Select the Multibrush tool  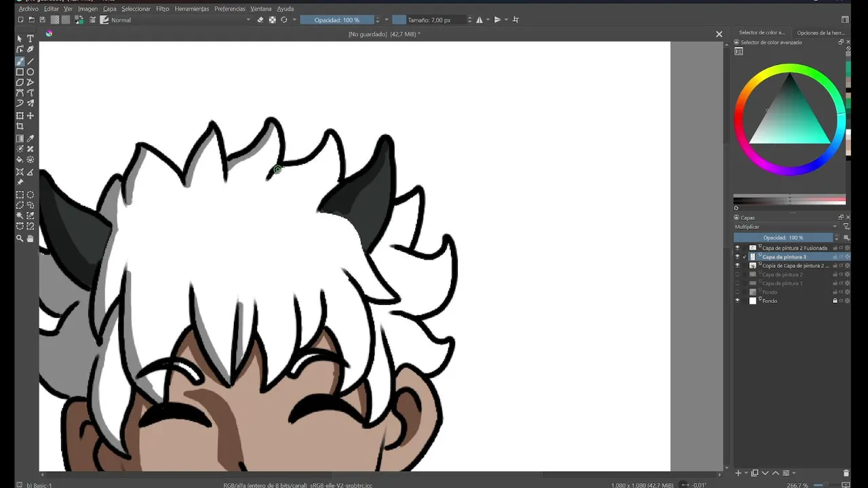click(31, 103)
